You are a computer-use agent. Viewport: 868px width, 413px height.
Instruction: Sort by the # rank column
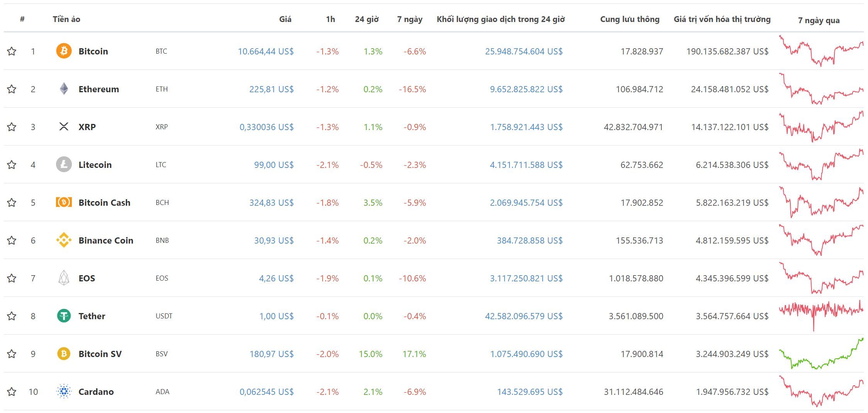(22, 19)
